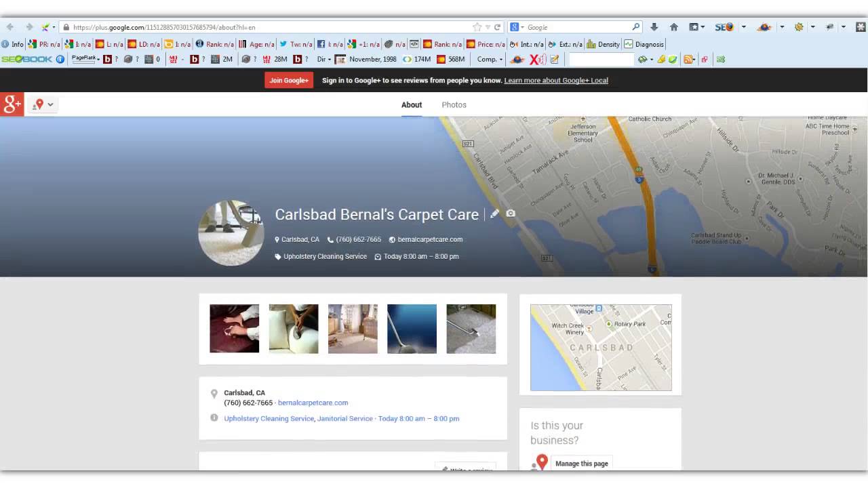Open the white sofa cleaning thumbnail
Image resolution: width=868 pixels, height=488 pixels.
pyautogui.click(x=294, y=329)
